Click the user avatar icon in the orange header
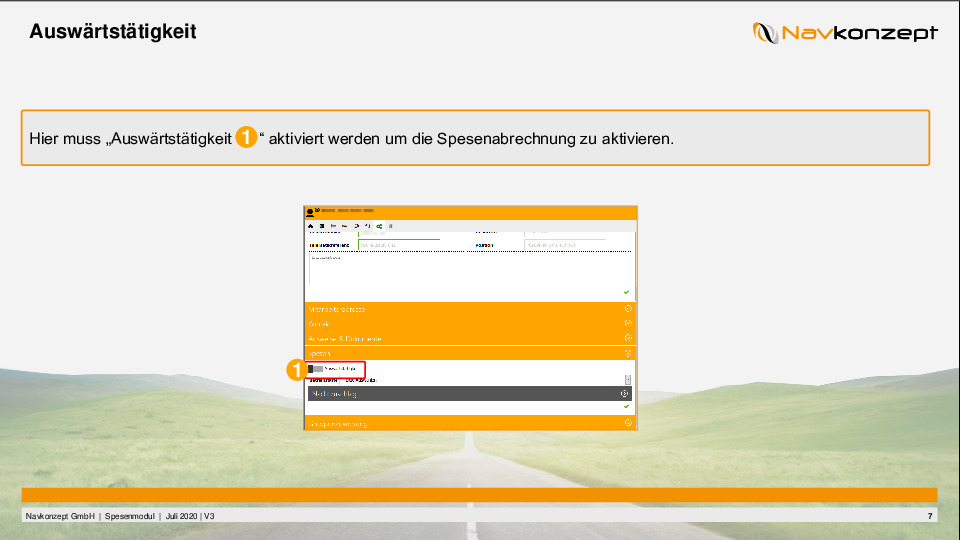 [310, 212]
